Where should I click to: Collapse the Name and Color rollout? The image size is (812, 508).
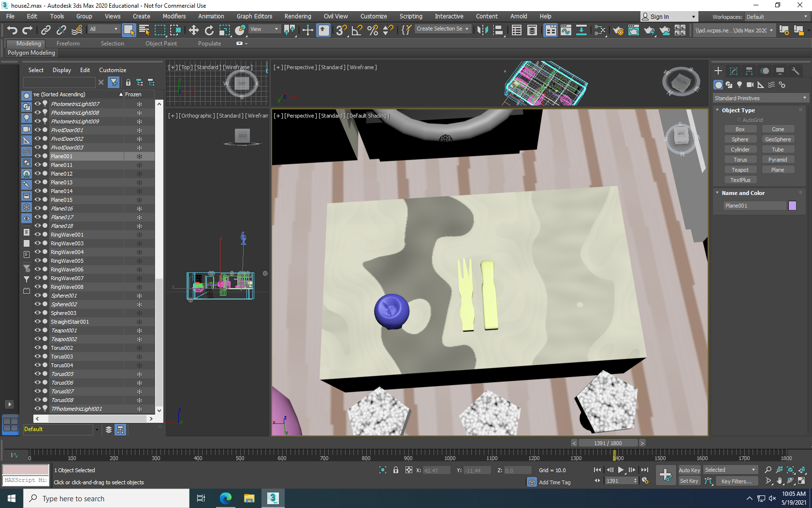717,193
